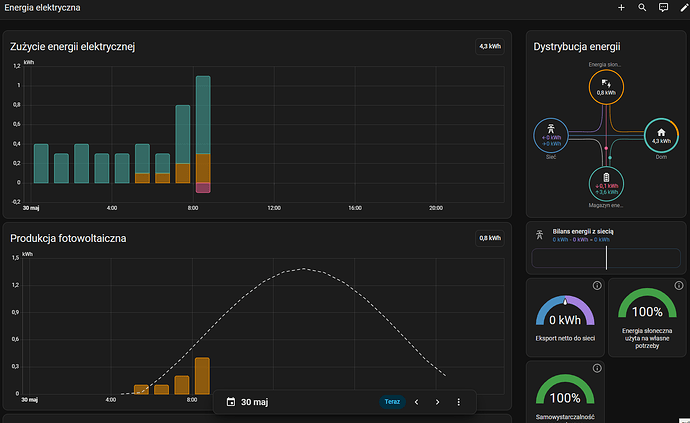Click the Zużycie energii elektrycznej heading
The height and width of the screenshot is (423, 690).
73,47
